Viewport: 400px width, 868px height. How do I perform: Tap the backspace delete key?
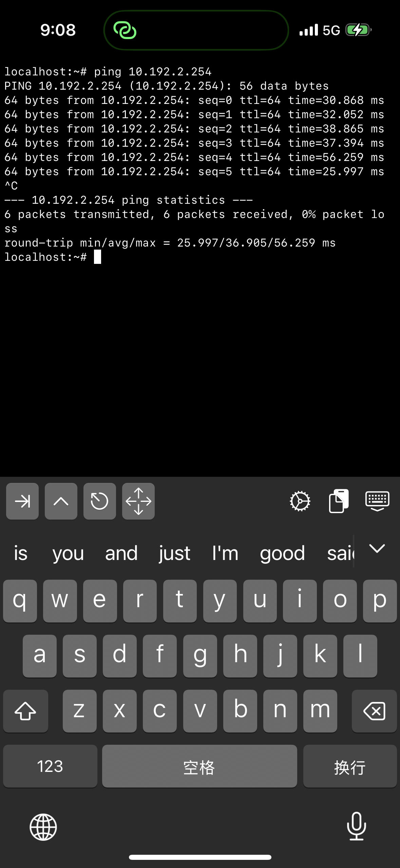coord(374,711)
